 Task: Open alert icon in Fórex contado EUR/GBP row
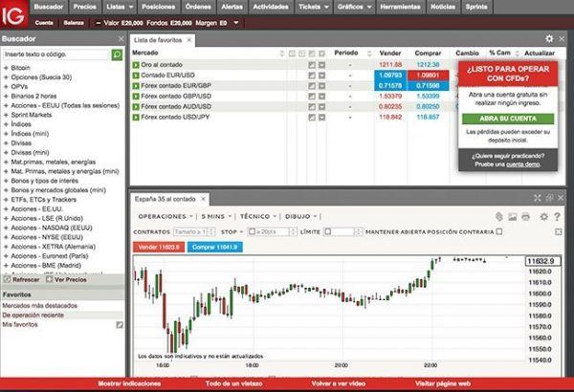tap(321, 86)
